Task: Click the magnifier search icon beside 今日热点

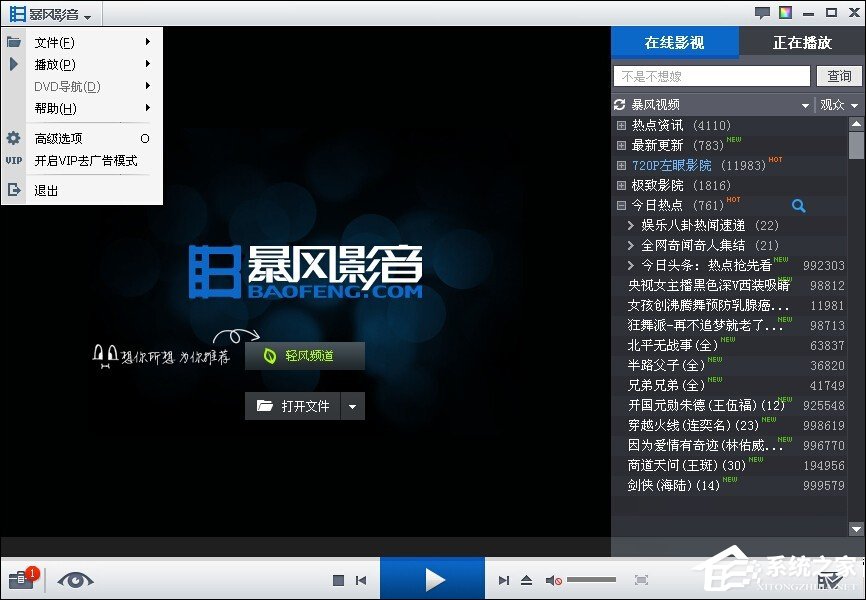Action: point(798,205)
